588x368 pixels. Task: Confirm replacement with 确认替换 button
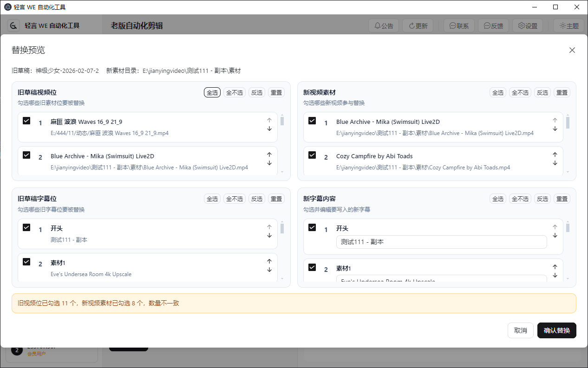(x=556, y=330)
